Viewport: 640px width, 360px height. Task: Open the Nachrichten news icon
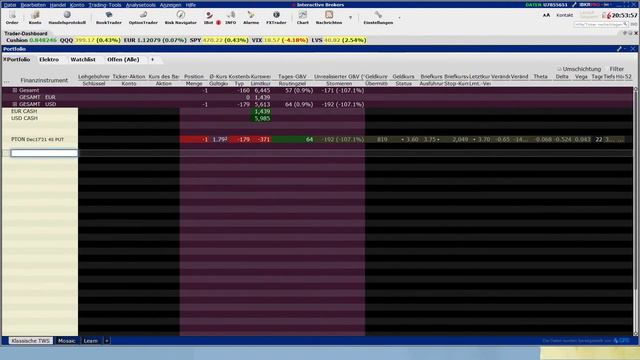coord(329,18)
